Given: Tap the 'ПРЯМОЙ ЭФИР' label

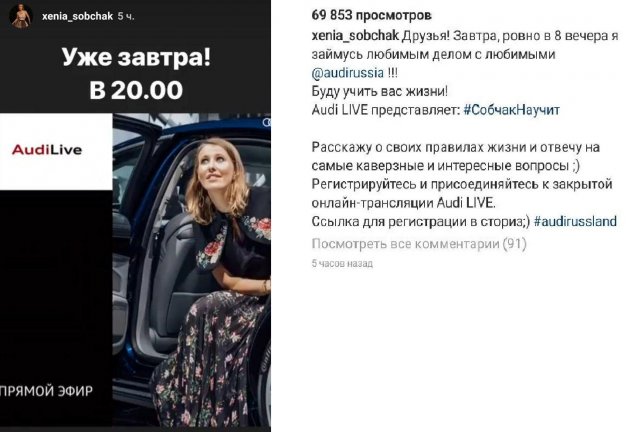Looking at the screenshot, I should pos(46,391).
